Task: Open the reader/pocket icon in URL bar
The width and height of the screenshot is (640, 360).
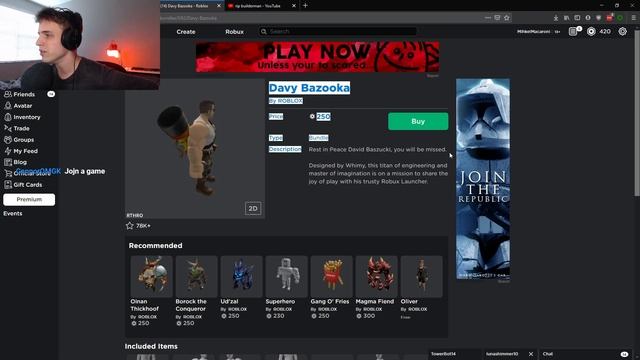Action: coord(497,18)
